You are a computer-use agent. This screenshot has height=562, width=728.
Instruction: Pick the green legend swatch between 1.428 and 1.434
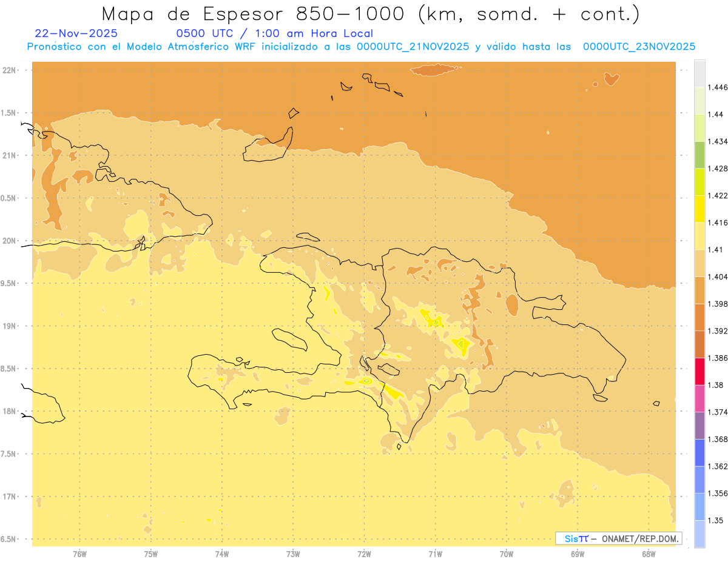(x=699, y=155)
